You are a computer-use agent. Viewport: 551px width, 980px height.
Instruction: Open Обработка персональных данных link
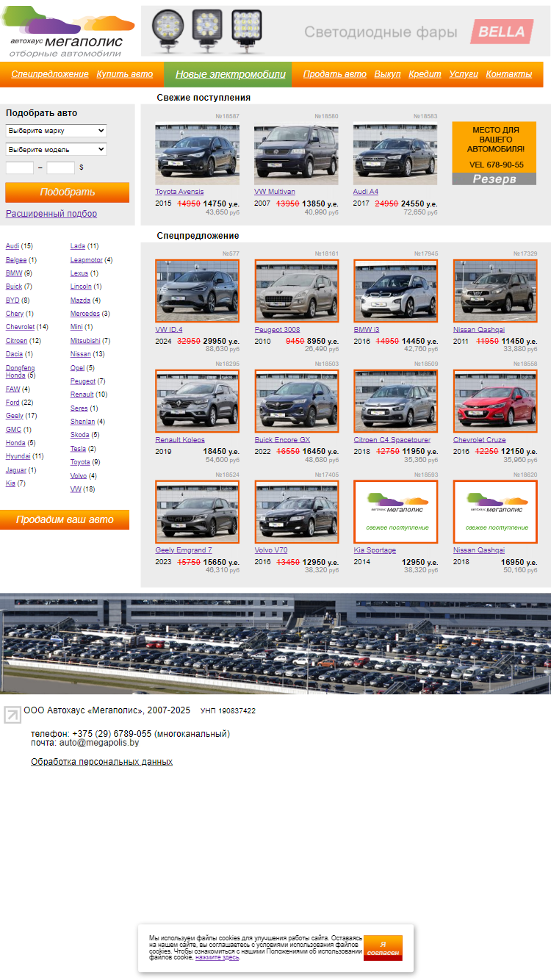(x=101, y=762)
